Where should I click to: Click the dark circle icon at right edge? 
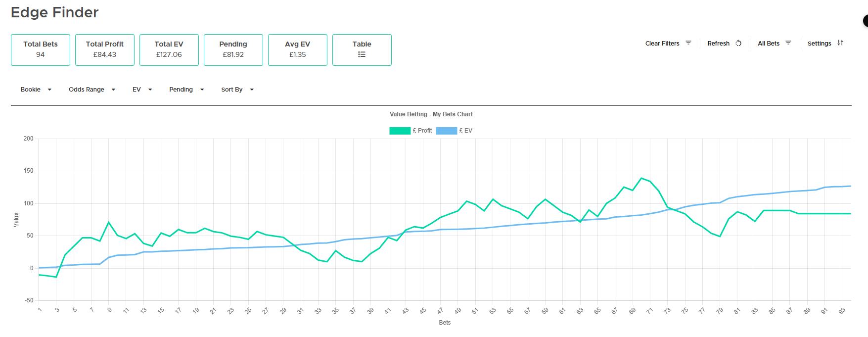coord(866,21)
